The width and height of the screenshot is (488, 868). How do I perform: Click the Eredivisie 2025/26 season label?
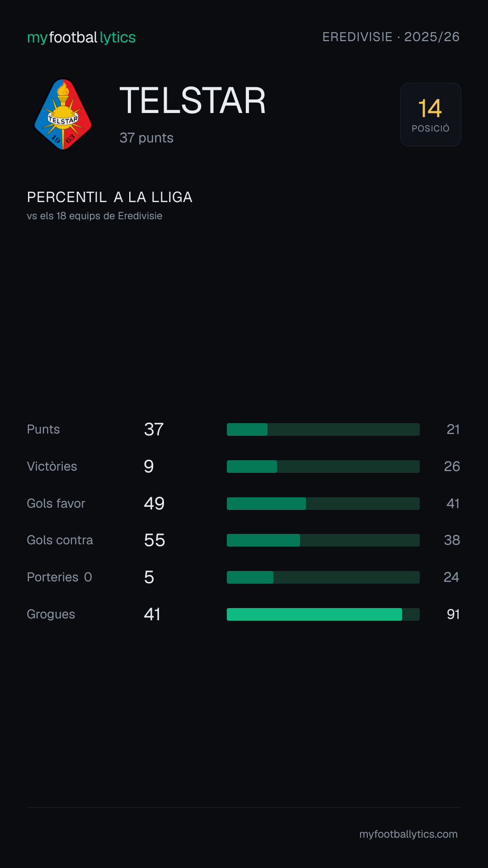[391, 37]
